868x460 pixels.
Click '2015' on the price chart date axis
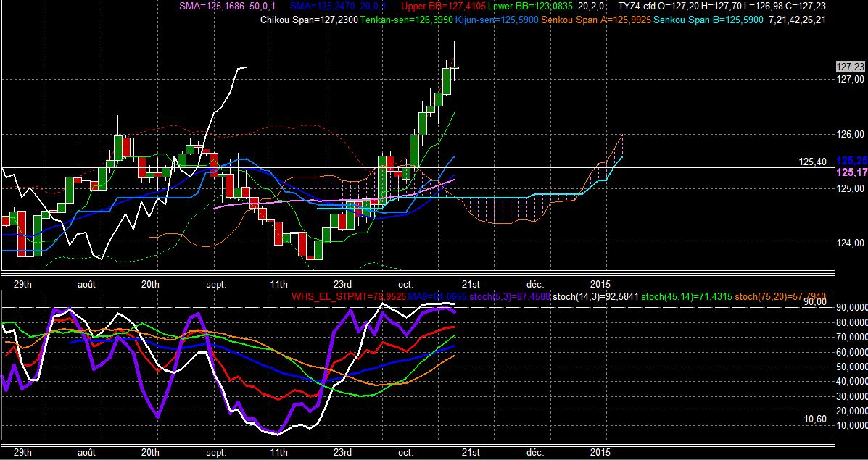(600, 284)
